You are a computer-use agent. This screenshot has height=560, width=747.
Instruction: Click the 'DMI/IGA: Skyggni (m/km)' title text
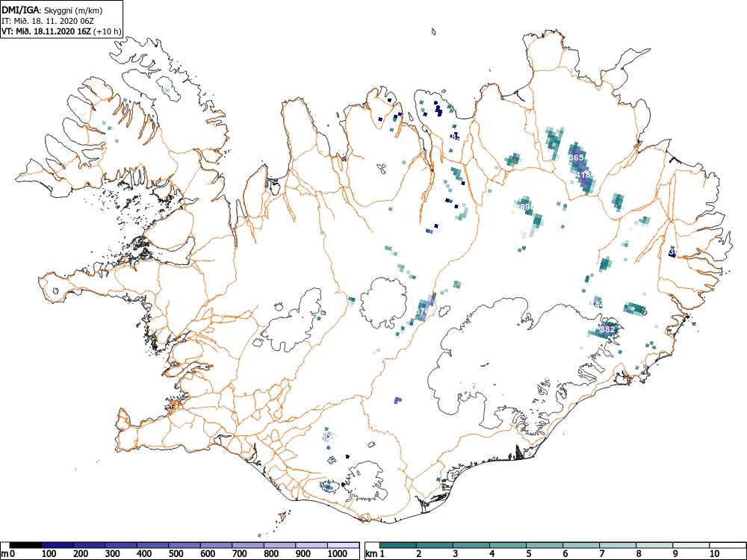[x=52, y=10]
